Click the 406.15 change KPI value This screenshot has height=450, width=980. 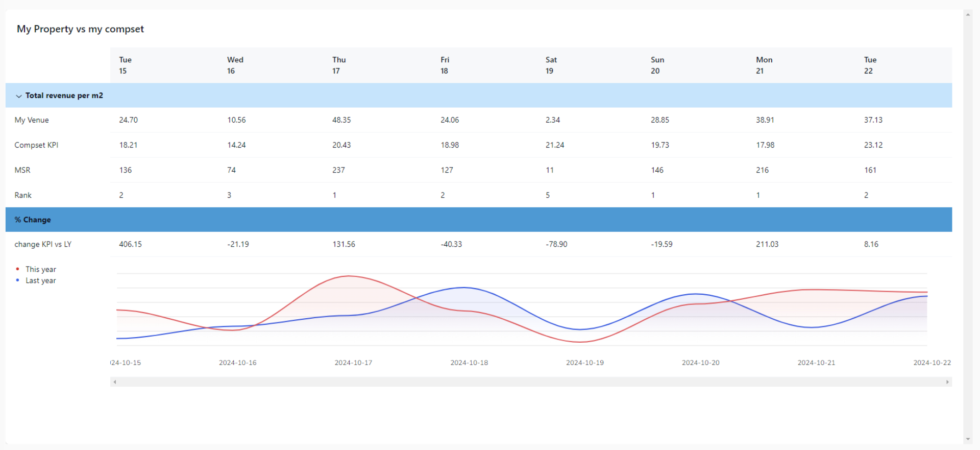click(130, 244)
